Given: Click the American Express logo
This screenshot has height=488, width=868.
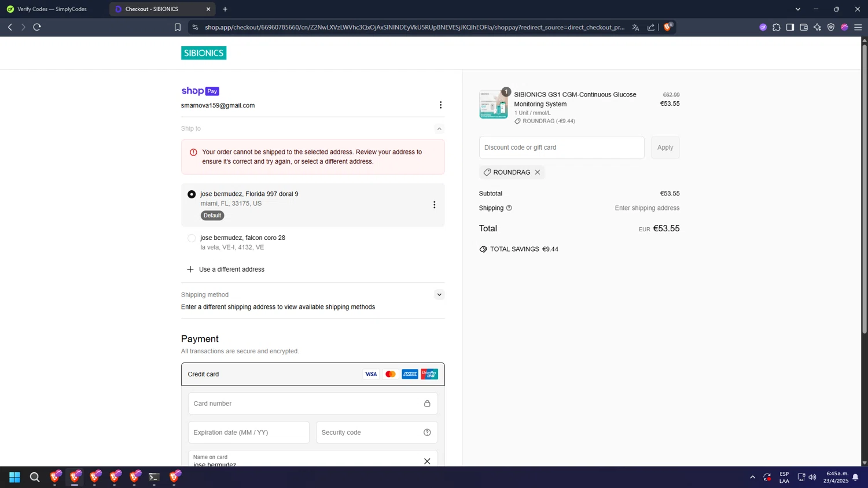Looking at the screenshot, I should pos(410,374).
